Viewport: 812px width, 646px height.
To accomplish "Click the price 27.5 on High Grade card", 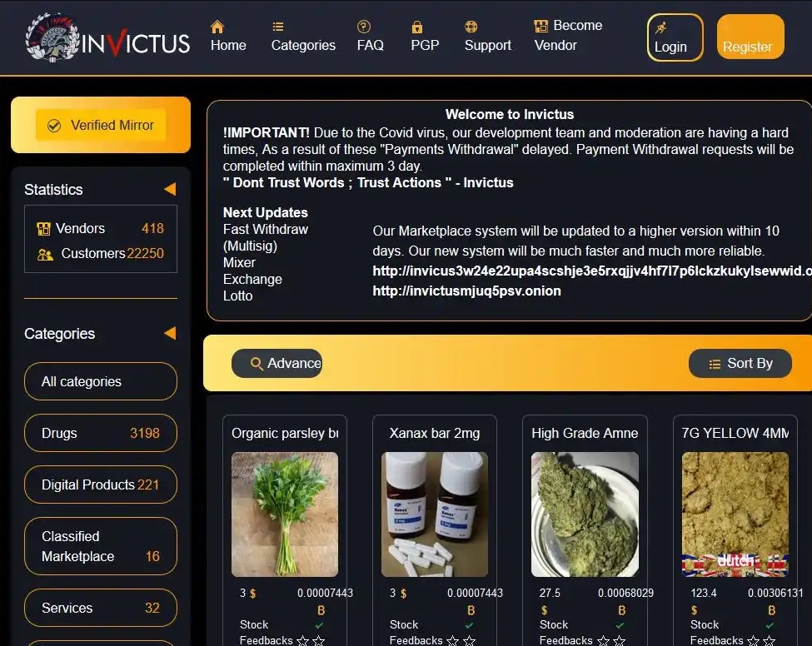I will coord(550,594).
